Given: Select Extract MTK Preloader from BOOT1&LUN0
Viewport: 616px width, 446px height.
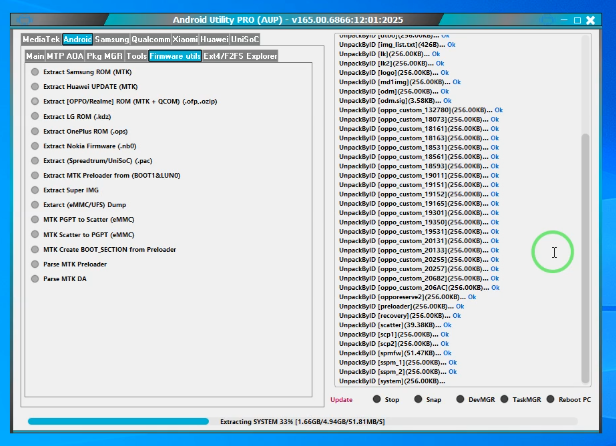Looking at the screenshot, I should (35, 175).
